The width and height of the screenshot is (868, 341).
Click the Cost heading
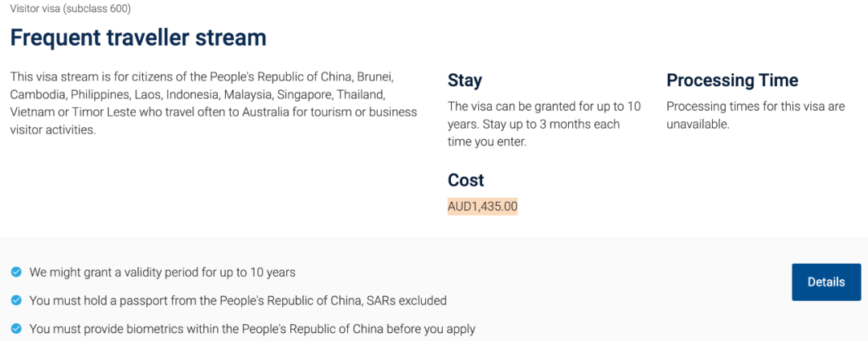tap(466, 180)
